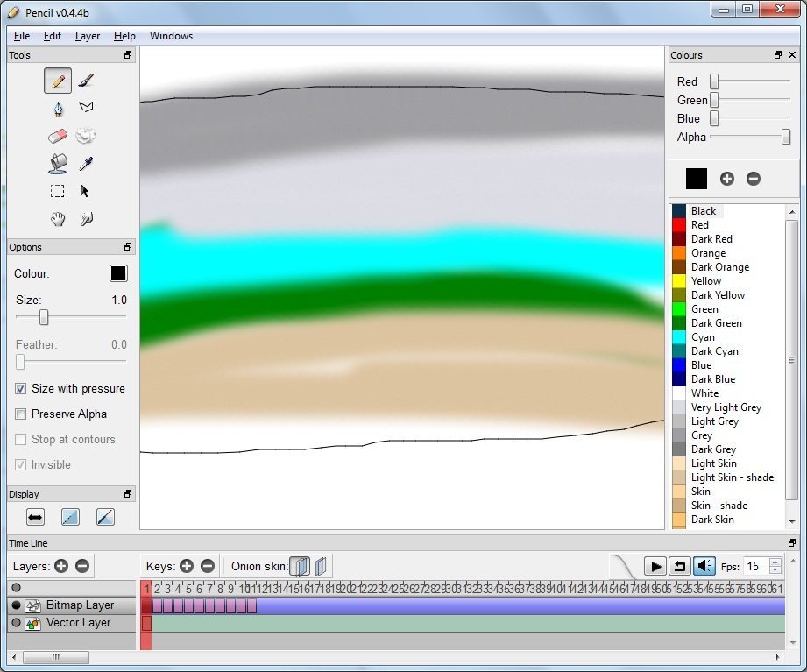Toggle loop playback button
Image resolution: width=807 pixels, height=672 pixels.
coord(680,566)
